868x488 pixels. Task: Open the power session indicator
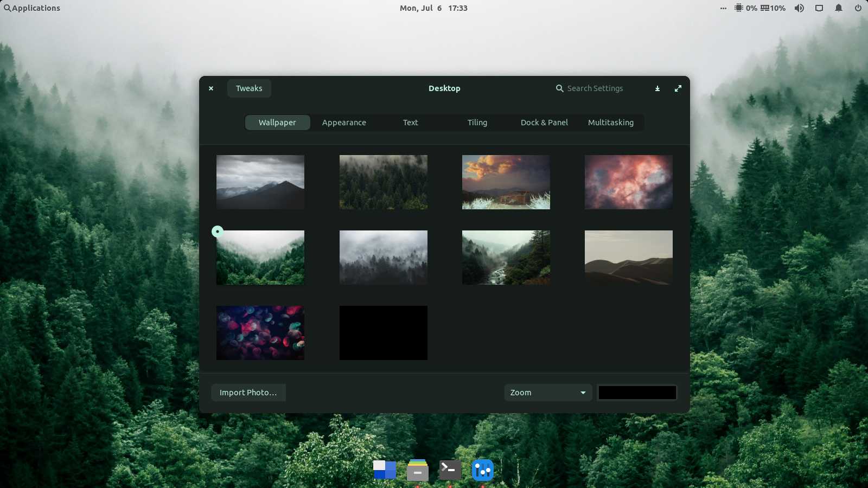pos(858,8)
